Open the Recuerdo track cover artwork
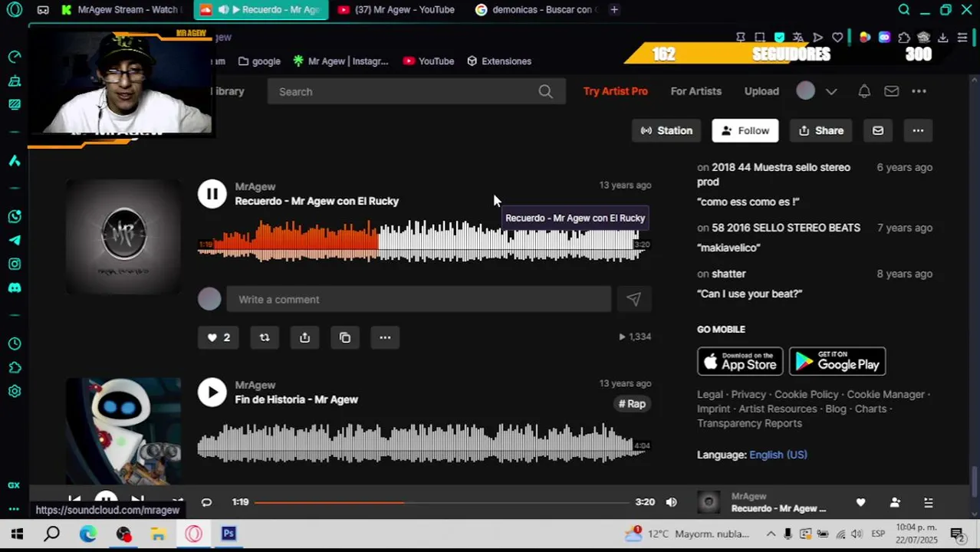This screenshot has height=552, width=980. [x=123, y=237]
